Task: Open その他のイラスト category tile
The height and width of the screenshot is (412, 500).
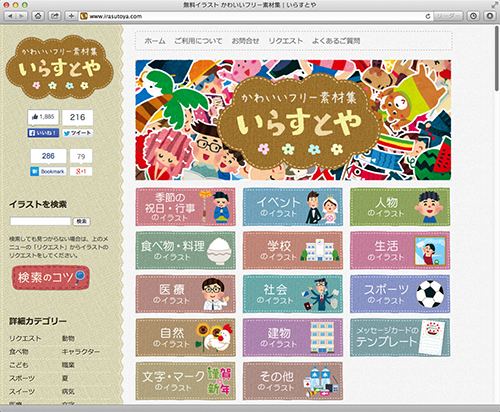Action: pos(293,381)
